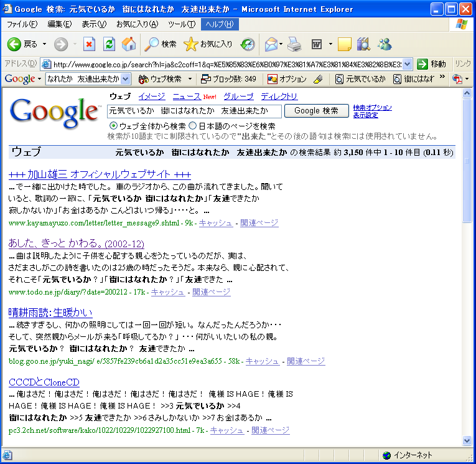476x464 pixels.
Task: Open the Mail button dropdown arrow
Action: coord(281,44)
